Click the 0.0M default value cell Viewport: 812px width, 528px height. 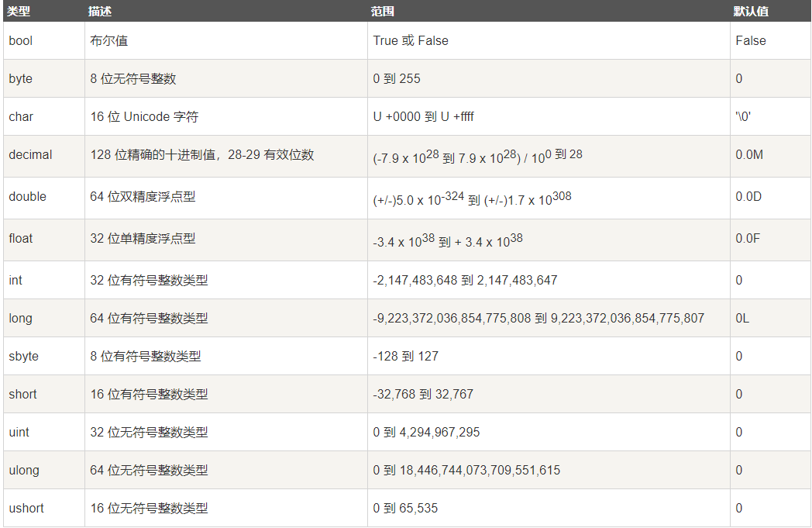[770, 156]
